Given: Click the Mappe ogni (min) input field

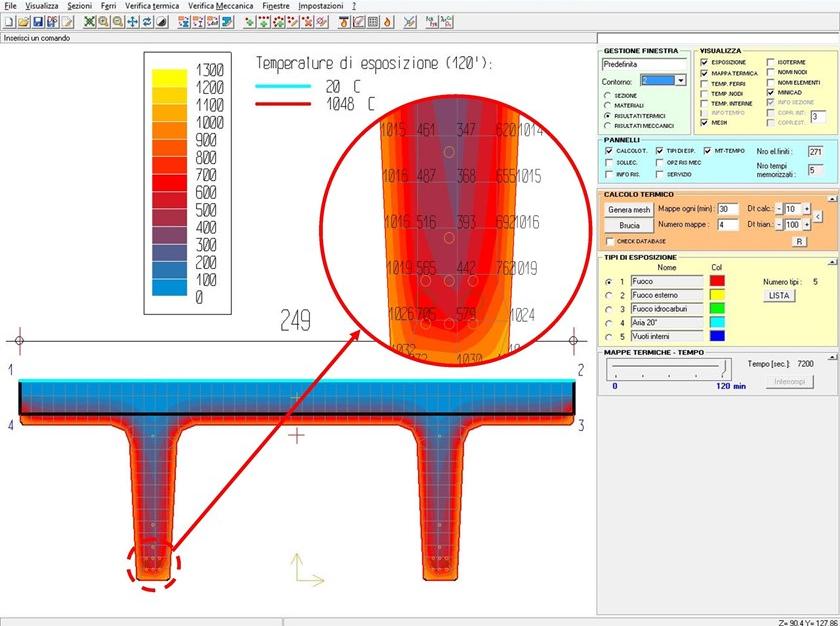Looking at the screenshot, I should click(728, 209).
